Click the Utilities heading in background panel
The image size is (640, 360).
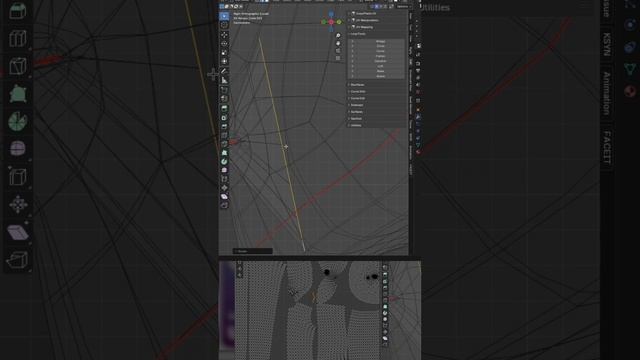click(x=434, y=7)
